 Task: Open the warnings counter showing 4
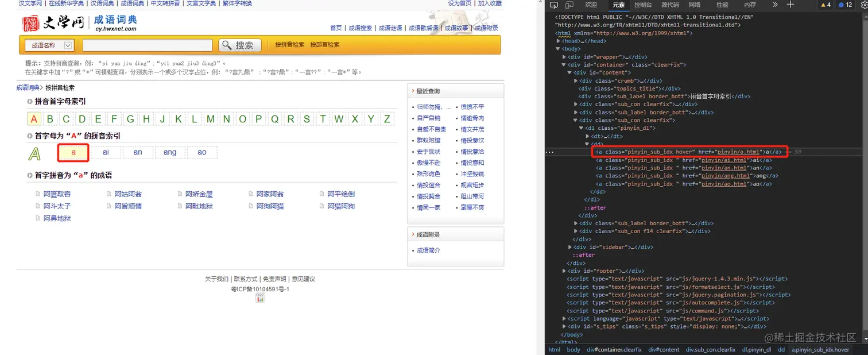826,5
